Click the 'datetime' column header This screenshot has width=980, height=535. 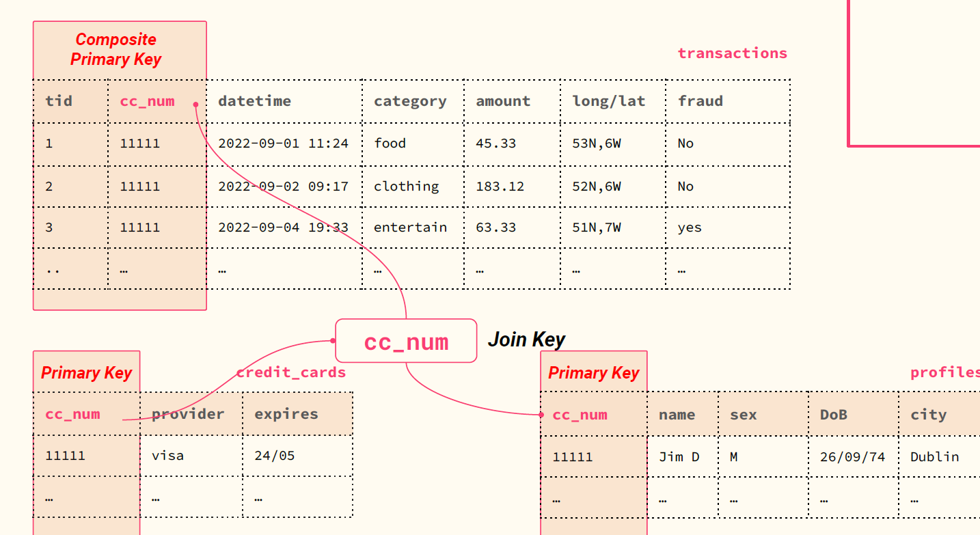(254, 101)
